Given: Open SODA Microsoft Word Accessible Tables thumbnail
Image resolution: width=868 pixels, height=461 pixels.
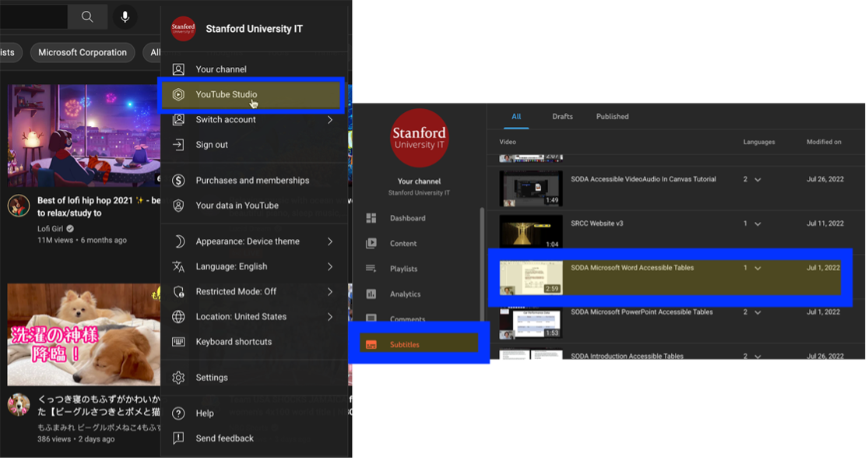Looking at the screenshot, I should [531, 277].
